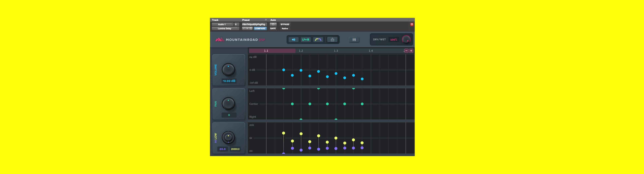This screenshot has width=644, height=174.
Task: Open the Lumina Delay plugin selector dropdown
Action: pos(225,28)
